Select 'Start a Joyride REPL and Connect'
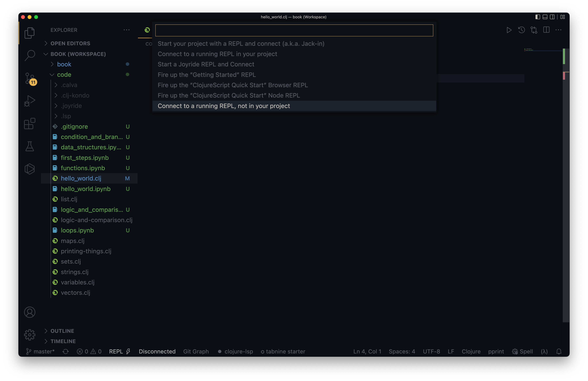The image size is (588, 381). (x=206, y=64)
